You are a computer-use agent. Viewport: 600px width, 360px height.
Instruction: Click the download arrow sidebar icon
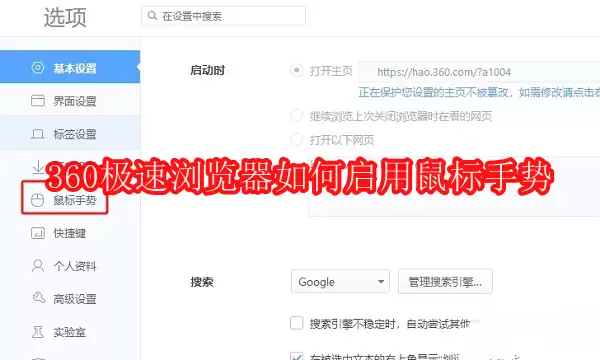(38, 167)
